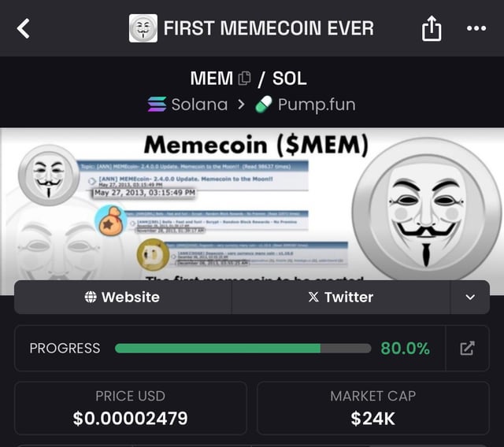The image size is (504, 447).
Task: Expand the links dropdown chevron
Action: click(x=470, y=297)
